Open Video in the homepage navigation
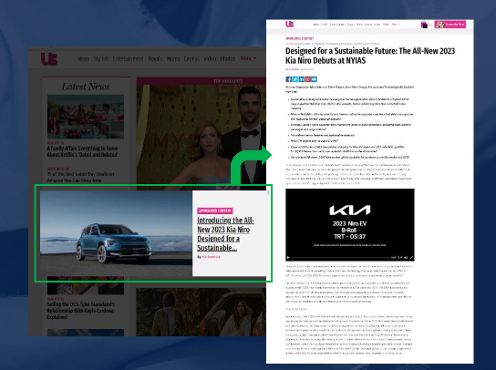This screenshot has width=496, height=370. pos(210,59)
